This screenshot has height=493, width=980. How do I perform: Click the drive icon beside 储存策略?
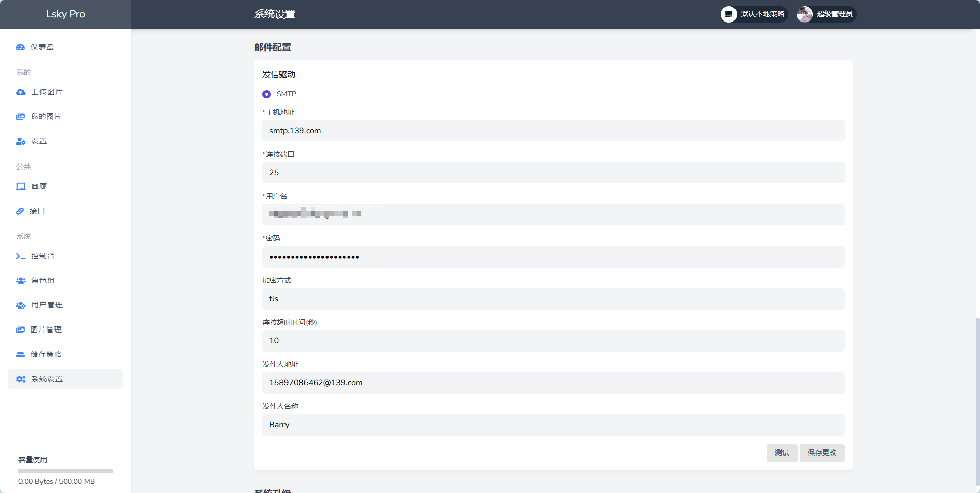pyautogui.click(x=21, y=355)
